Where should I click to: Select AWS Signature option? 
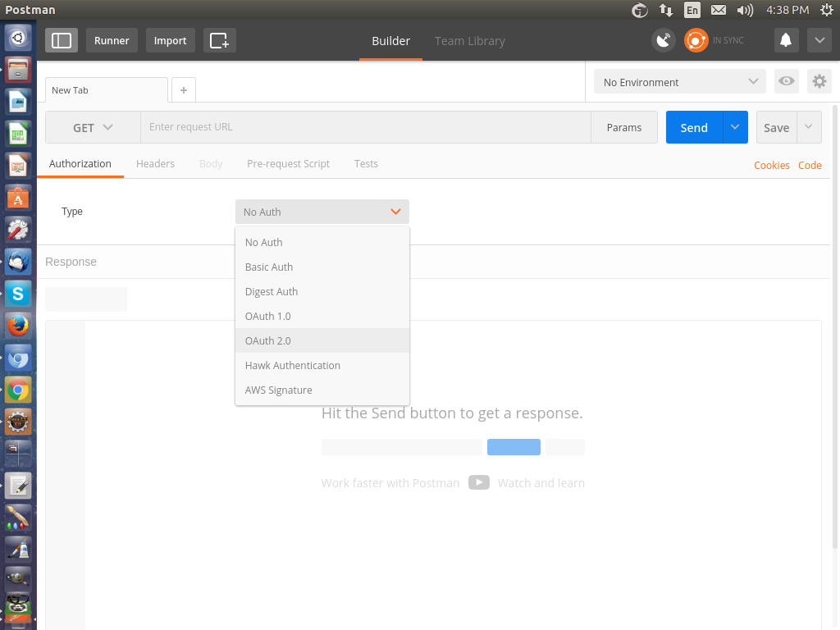322,390
